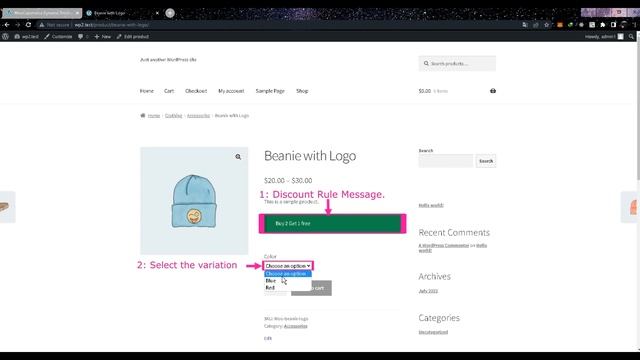
Task: Open the New menu in admin bar
Action: 102,36
